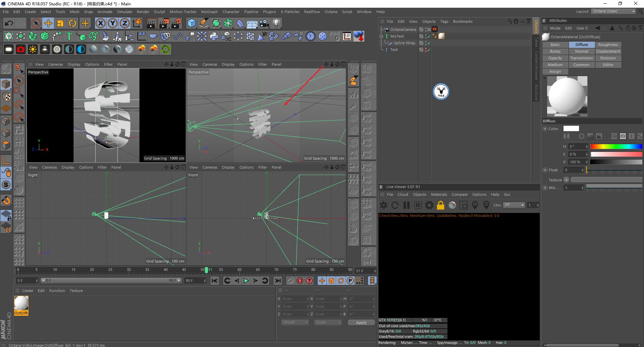Select the OctDiffuse material thumbnail
Image resolution: width=644 pixels, height=347 pixels.
(21, 303)
